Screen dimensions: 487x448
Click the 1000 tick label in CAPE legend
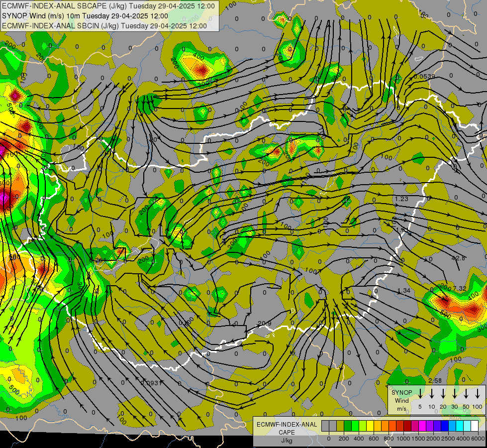click(x=403, y=439)
